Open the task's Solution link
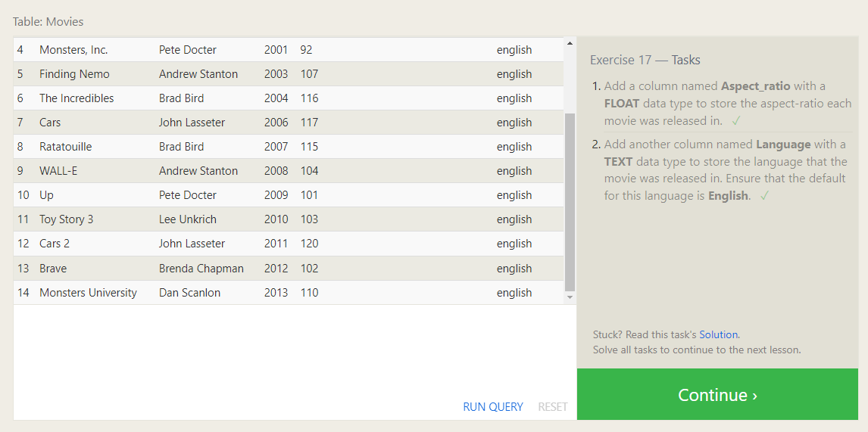Viewport: 868px width, 432px height. tap(718, 334)
